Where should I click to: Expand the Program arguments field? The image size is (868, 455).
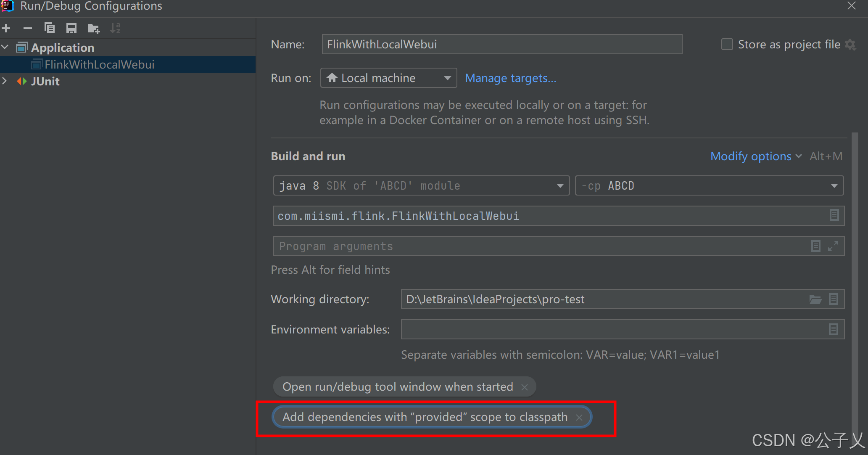(x=833, y=246)
